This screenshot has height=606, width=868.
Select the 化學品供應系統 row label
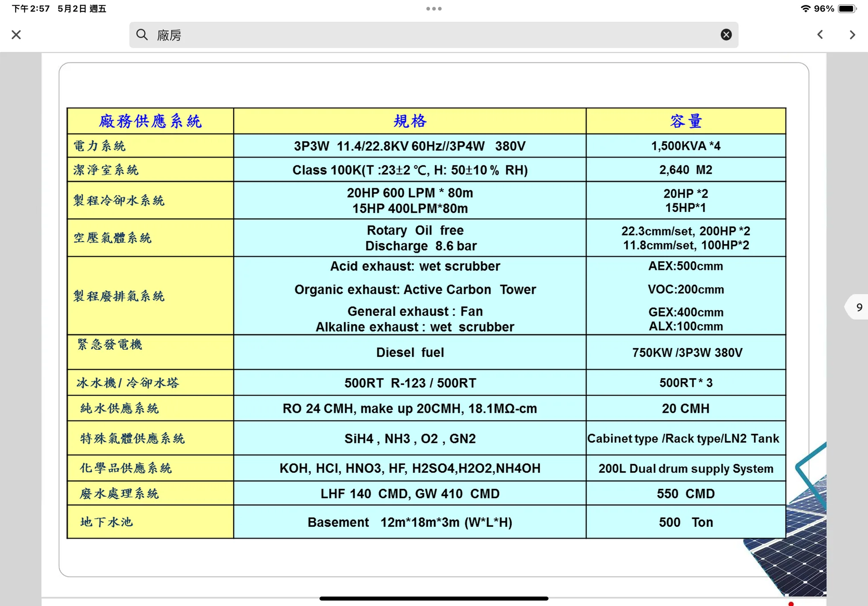coord(150,468)
